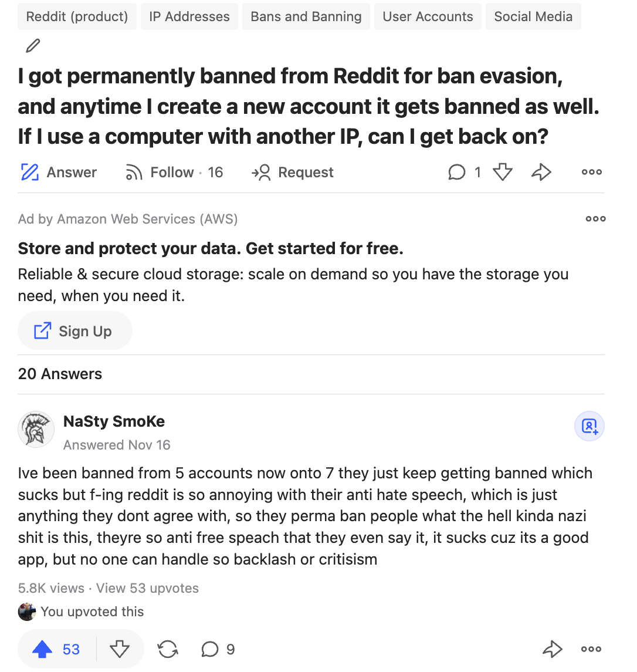Click the pencil icon to edit topics
The height and width of the screenshot is (672, 637).
(33, 45)
